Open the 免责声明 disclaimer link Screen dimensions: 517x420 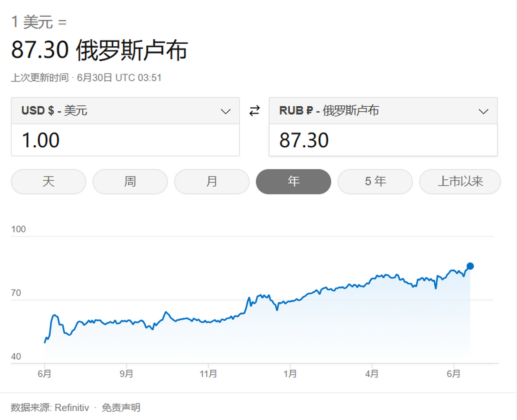[121, 408]
